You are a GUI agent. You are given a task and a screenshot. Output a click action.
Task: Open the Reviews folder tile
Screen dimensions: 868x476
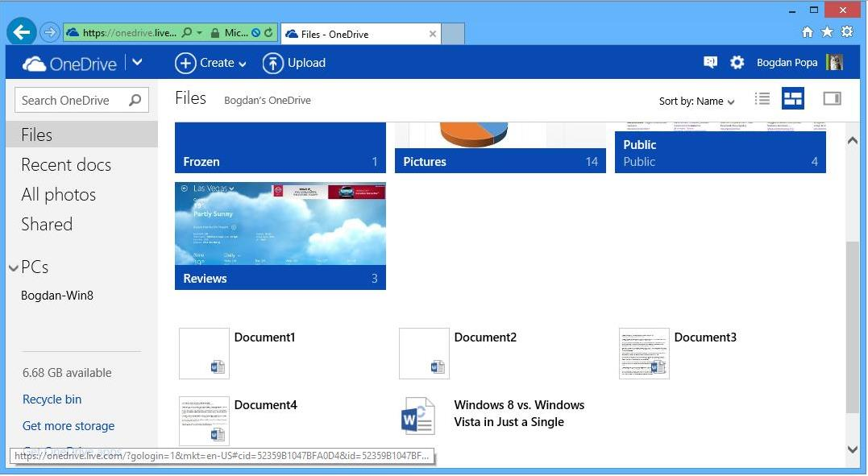tap(280, 236)
